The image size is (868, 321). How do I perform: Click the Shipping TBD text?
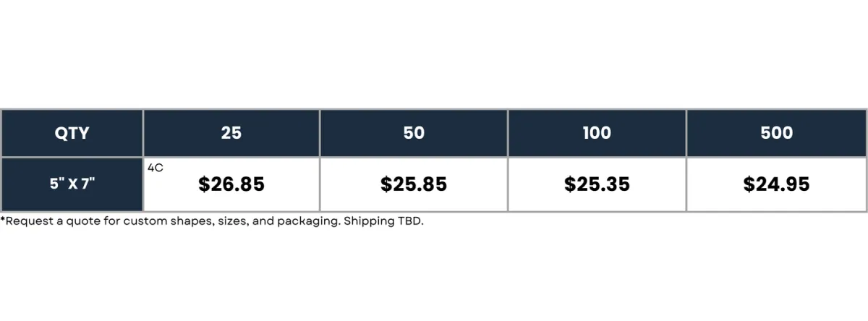[x=383, y=221]
